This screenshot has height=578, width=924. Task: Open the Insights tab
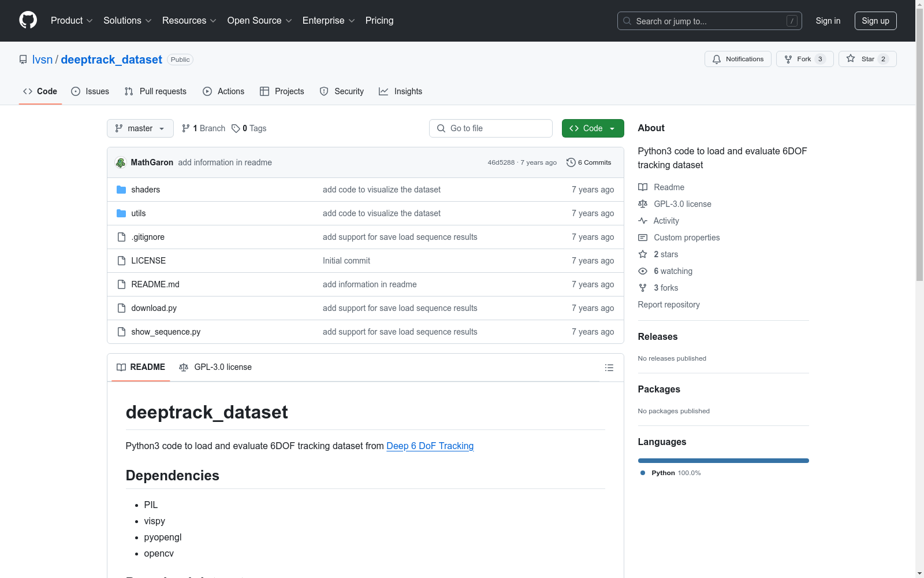tap(401, 91)
